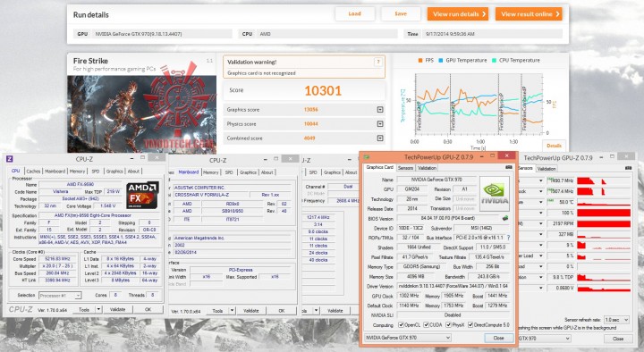644x352 pixels.
Task: Open View run details
Action: pos(458,14)
